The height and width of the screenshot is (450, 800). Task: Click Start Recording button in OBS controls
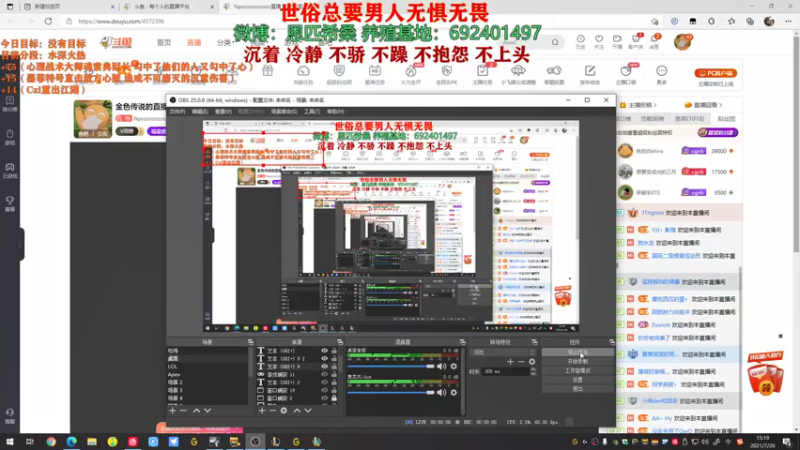tap(578, 361)
